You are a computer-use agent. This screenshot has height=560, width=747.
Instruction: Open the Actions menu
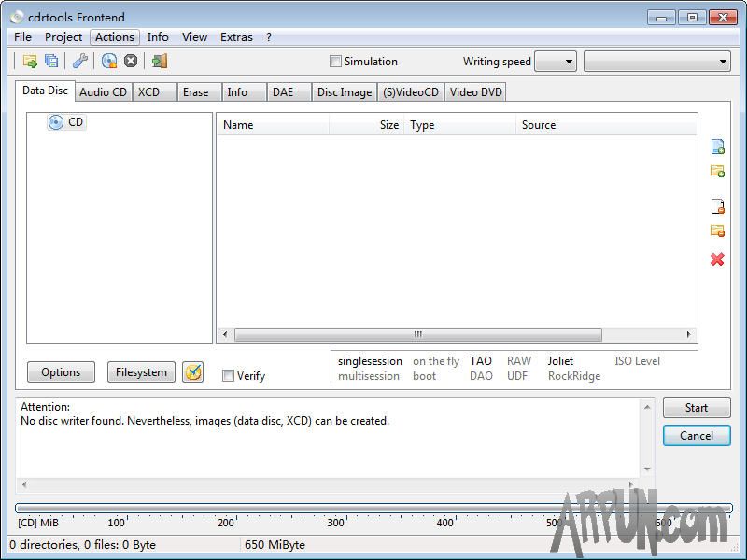coord(114,37)
